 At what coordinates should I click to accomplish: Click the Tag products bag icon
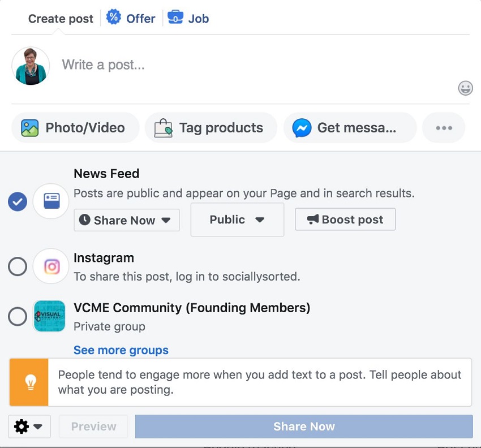tap(162, 127)
